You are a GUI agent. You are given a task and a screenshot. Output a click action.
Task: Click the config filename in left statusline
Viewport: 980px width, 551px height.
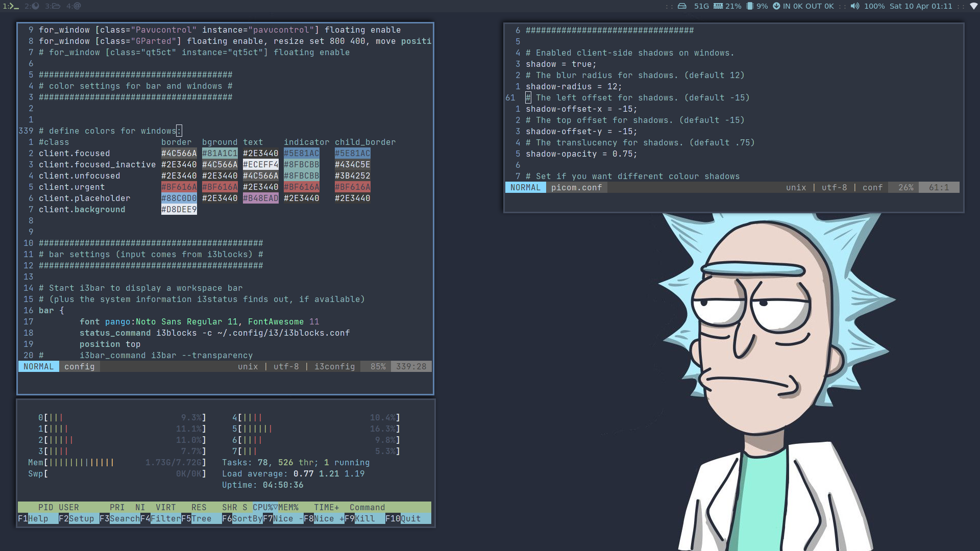click(79, 367)
